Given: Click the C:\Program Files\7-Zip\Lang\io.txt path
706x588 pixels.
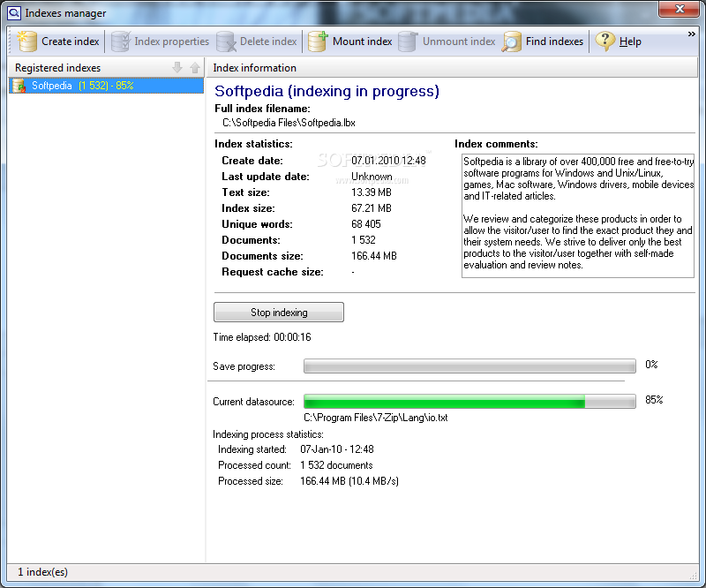Looking at the screenshot, I should (376, 418).
